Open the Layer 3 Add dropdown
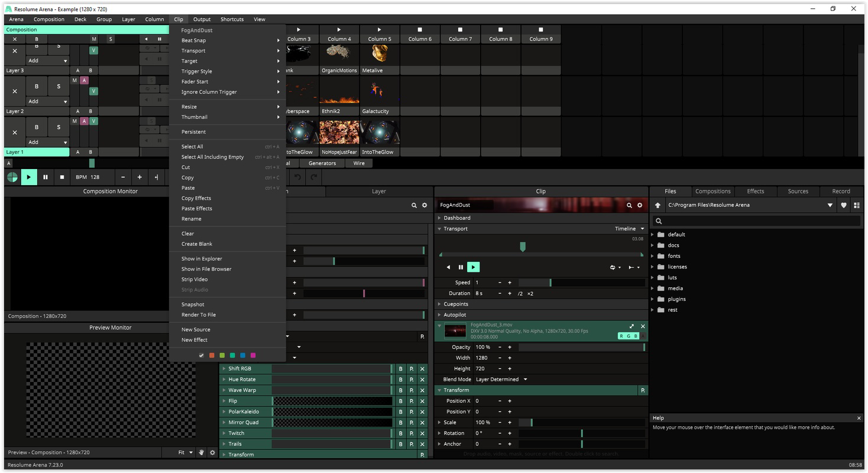Viewport: 868px width, 473px height. 47,60
